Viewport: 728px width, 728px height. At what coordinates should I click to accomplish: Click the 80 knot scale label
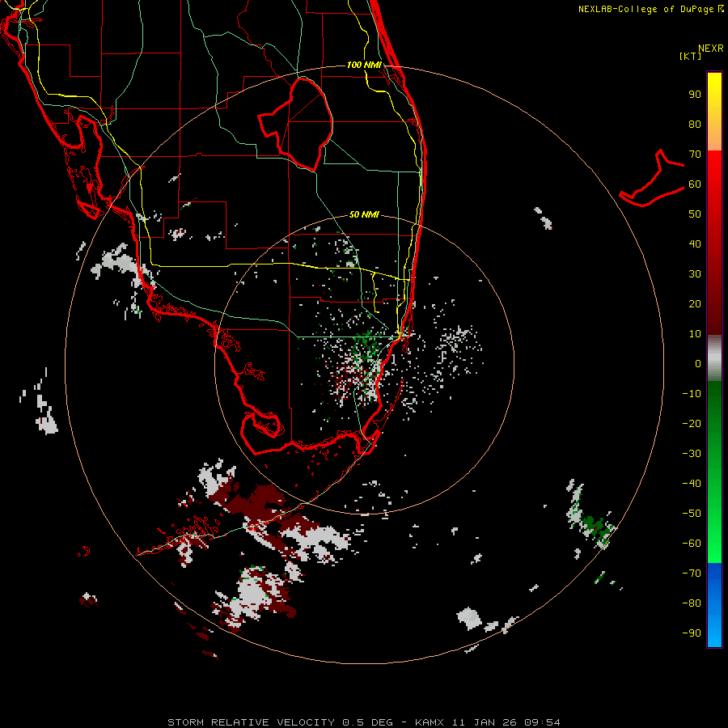coord(695,125)
